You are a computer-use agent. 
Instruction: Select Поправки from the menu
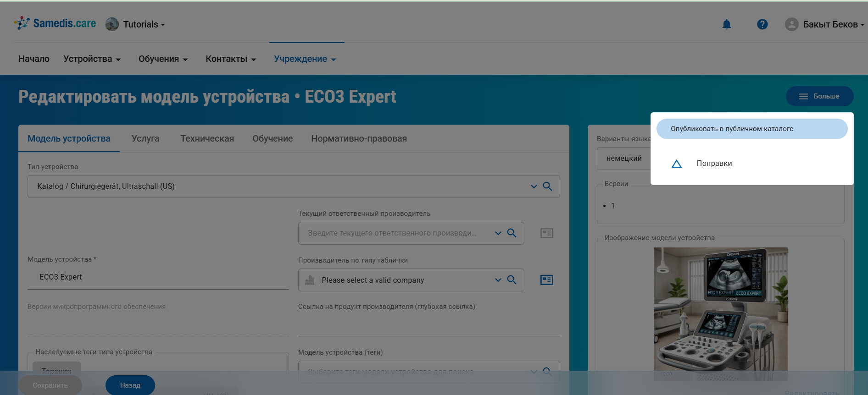752,164
